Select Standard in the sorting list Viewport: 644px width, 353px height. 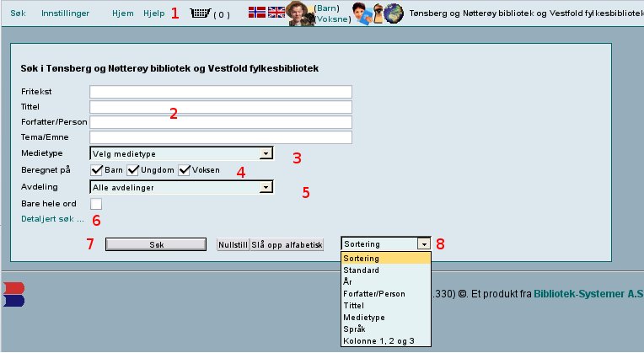386,270
